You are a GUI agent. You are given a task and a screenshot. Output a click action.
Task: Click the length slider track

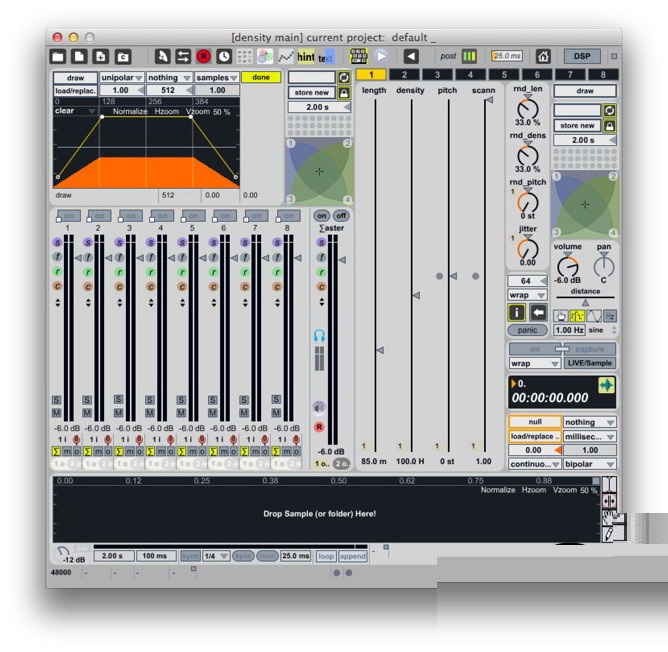tap(375, 275)
